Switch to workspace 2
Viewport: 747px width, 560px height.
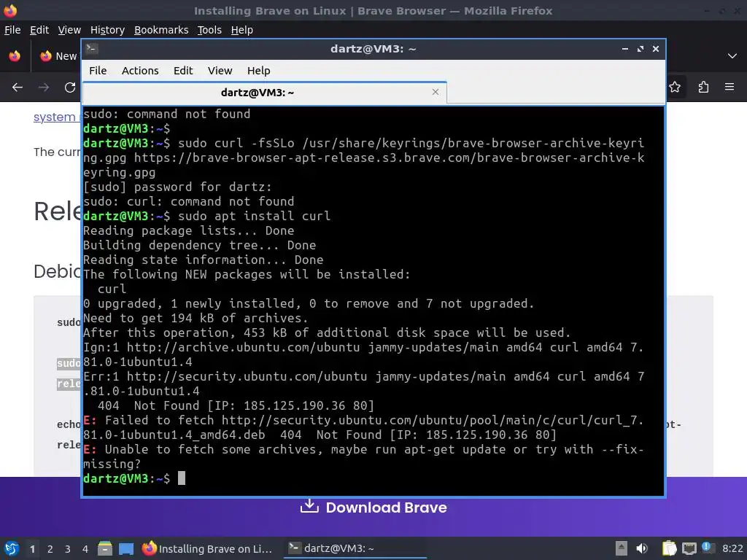(x=50, y=549)
